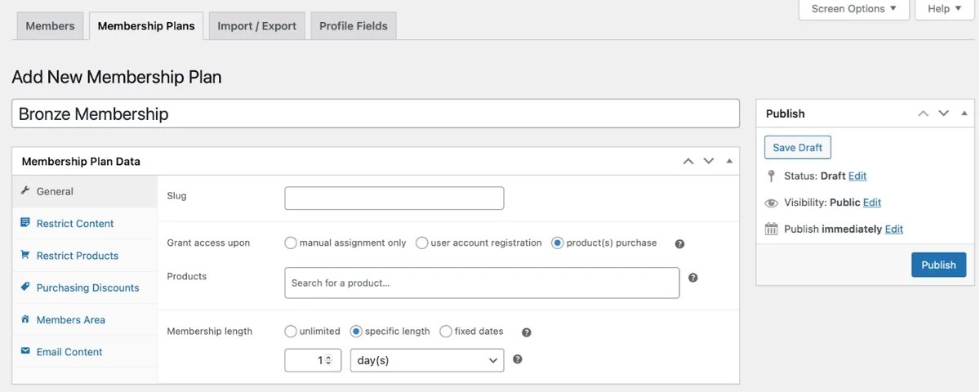Screen dimensions: 980x392
Task: Click the cart icon beside Restrict Products
Action: (x=25, y=255)
